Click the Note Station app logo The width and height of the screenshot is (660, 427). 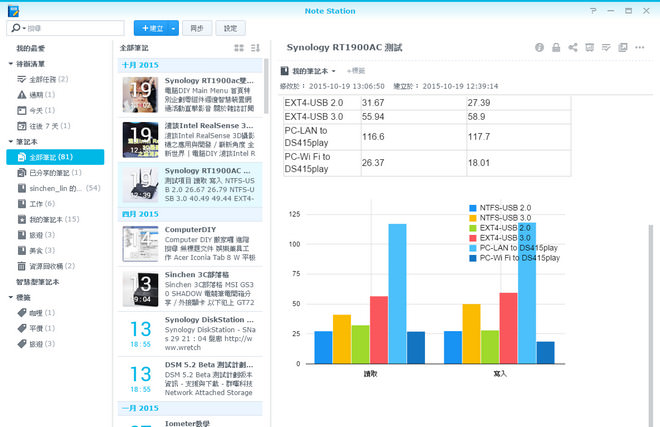coord(13,11)
